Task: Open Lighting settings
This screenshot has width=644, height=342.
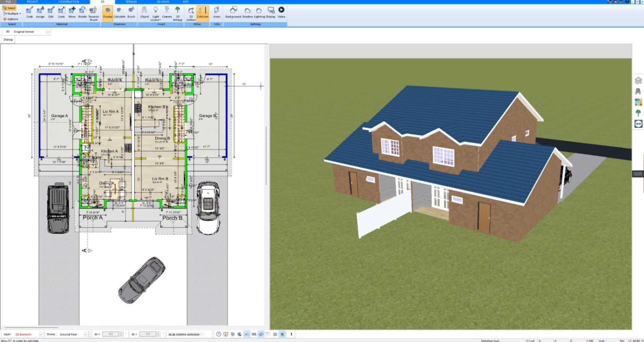Action: (259, 12)
